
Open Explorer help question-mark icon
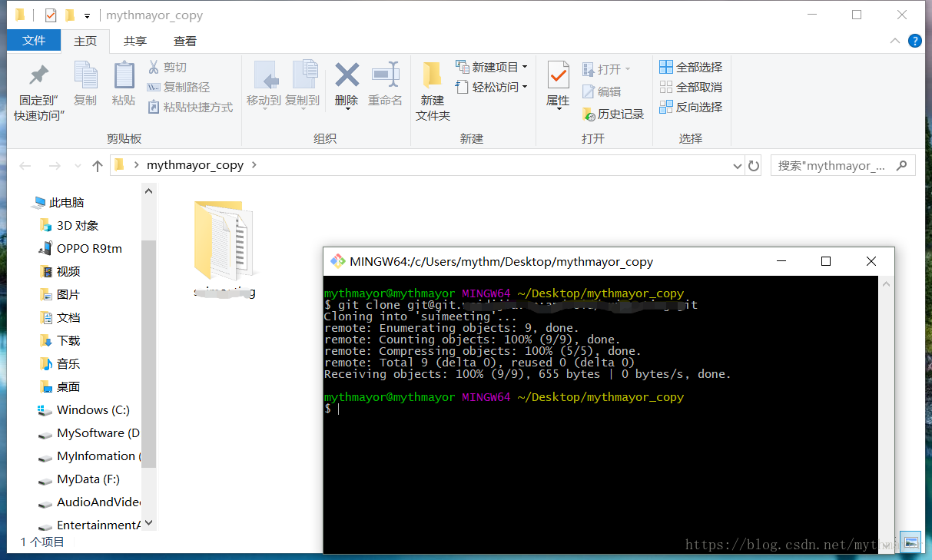914,41
